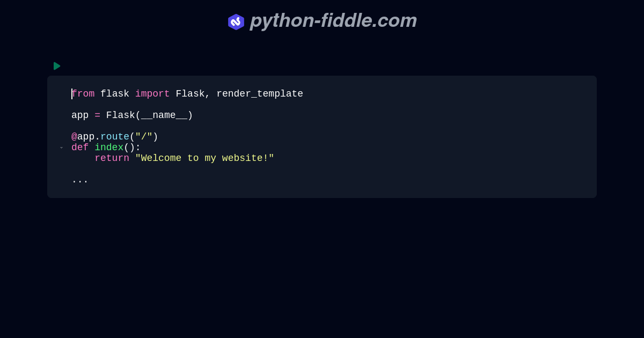
Task: Click the render_template import
Action: pos(259,94)
